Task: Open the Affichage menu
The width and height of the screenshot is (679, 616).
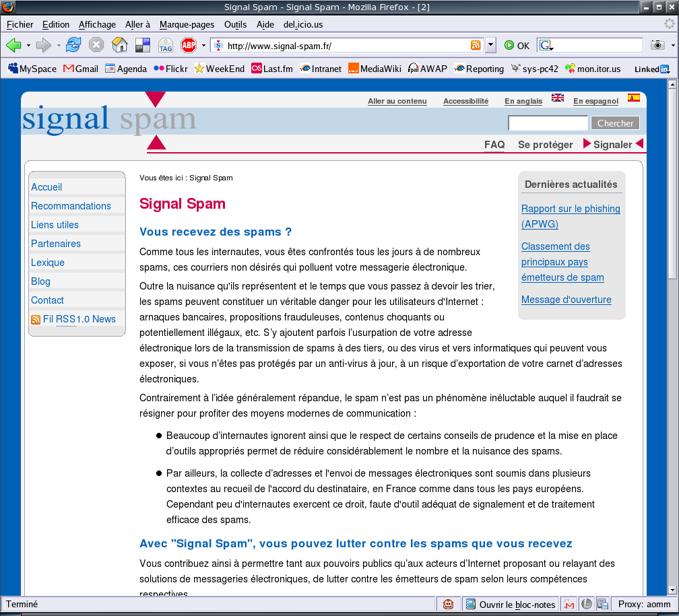Action: coord(97,25)
